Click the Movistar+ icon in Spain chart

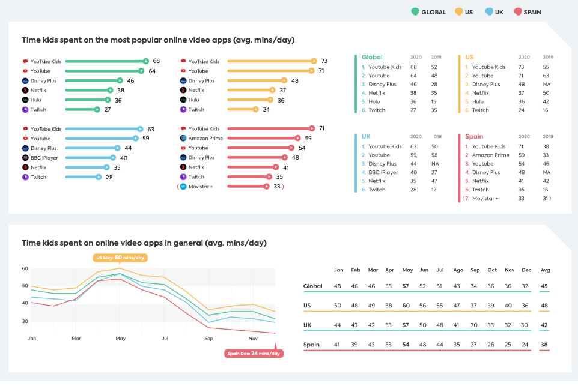coord(183,187)
